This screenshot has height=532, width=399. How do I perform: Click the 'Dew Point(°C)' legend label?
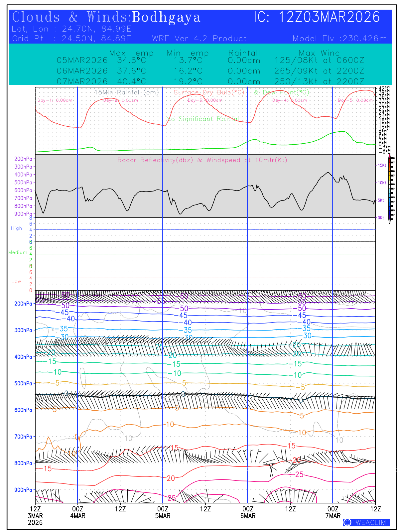pyautogui.click(x=282, y=92)
